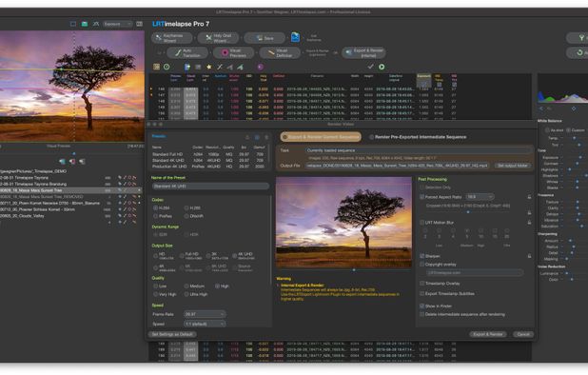Enable Timestamp Overlay checkbox
Screen dimensions: 588x375
coord(421,284)
